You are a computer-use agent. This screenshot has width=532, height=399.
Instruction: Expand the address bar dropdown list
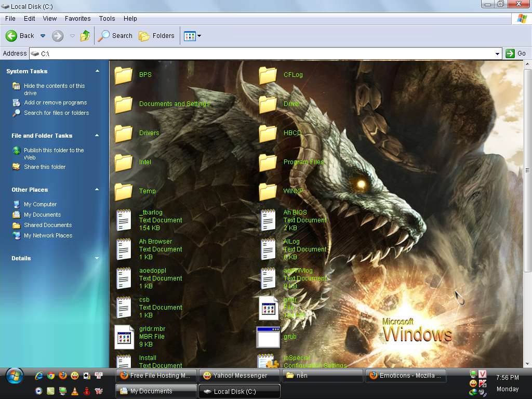pos(497,54)
